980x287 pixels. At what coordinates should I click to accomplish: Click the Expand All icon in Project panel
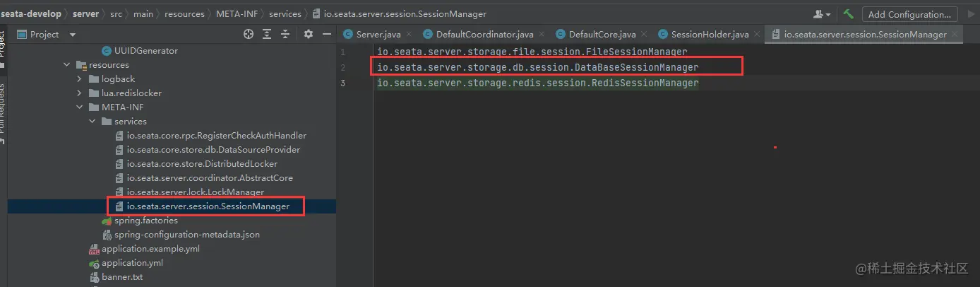click(x=267, y=34)
